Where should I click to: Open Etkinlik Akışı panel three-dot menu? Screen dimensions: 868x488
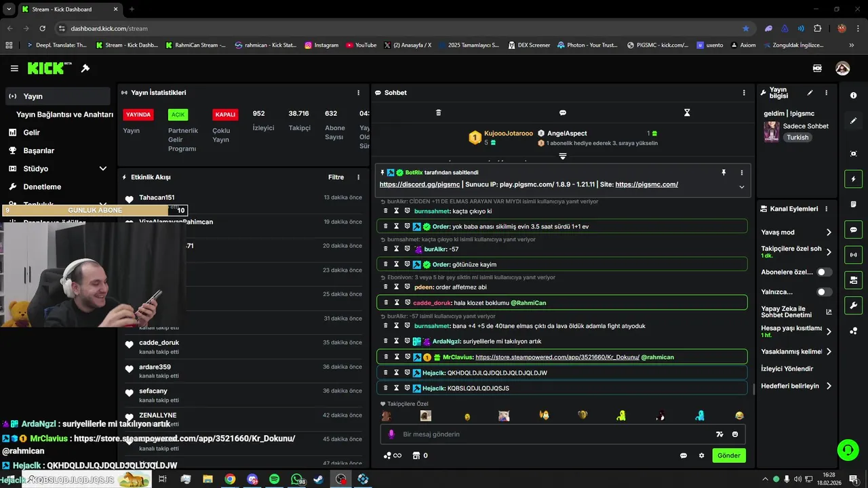click(x=359, y=178)
